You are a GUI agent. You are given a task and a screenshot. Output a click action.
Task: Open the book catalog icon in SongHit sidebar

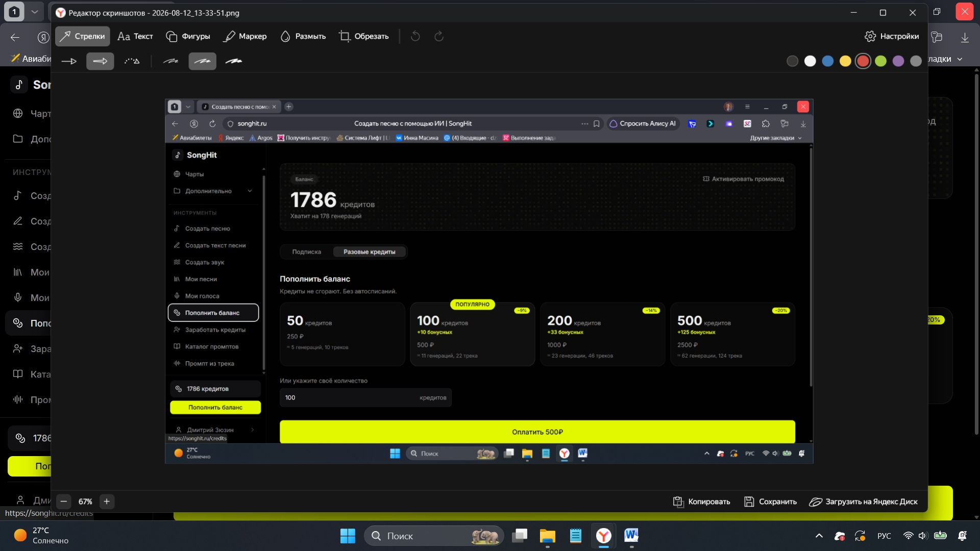(18, 374)
